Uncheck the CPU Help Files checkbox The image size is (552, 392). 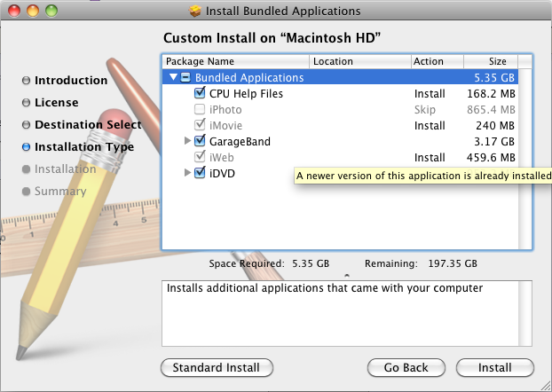point(200,93)
